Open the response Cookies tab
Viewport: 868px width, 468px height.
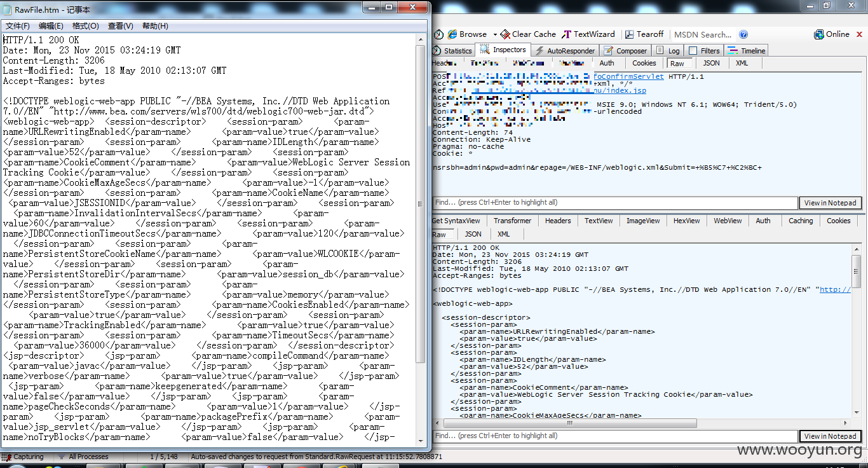point(838,221)
